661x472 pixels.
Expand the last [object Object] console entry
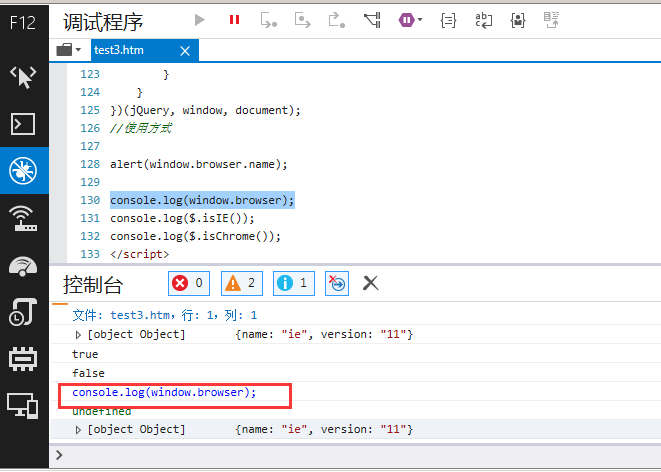tap(79, 429)
